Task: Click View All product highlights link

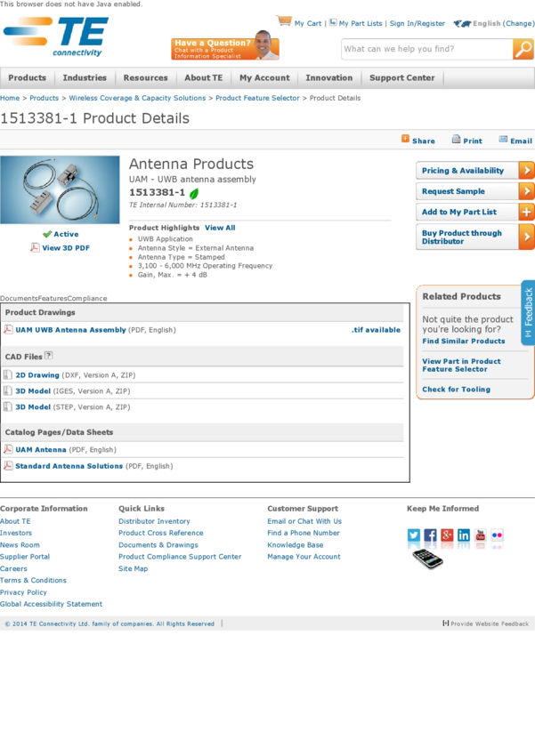Action: [x=220, y=228]
